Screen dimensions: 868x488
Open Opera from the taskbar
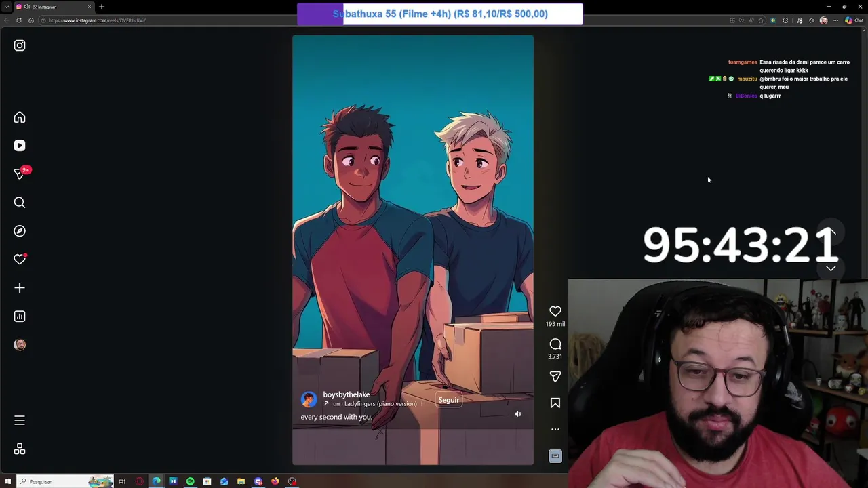tap(139, 481)
